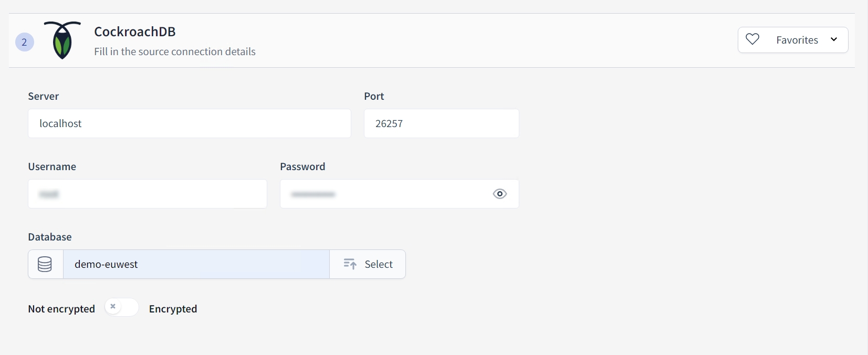Viewport: 868px width, 355px height.
Task: Focus the Username input field
Action: click(x=147, y=194)
